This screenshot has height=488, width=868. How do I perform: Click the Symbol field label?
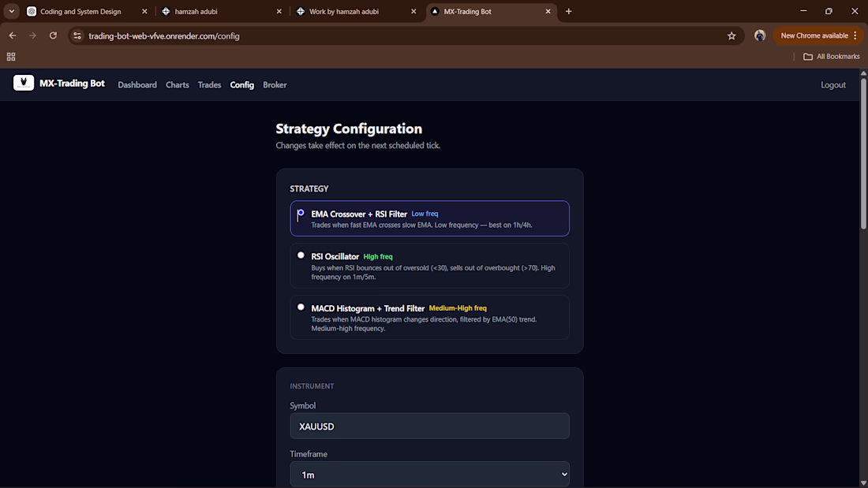[x=303, y=405]
